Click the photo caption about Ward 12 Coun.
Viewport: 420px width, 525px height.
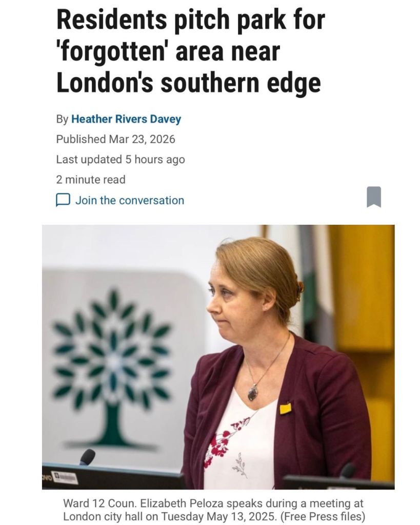(x=213, y=510)
